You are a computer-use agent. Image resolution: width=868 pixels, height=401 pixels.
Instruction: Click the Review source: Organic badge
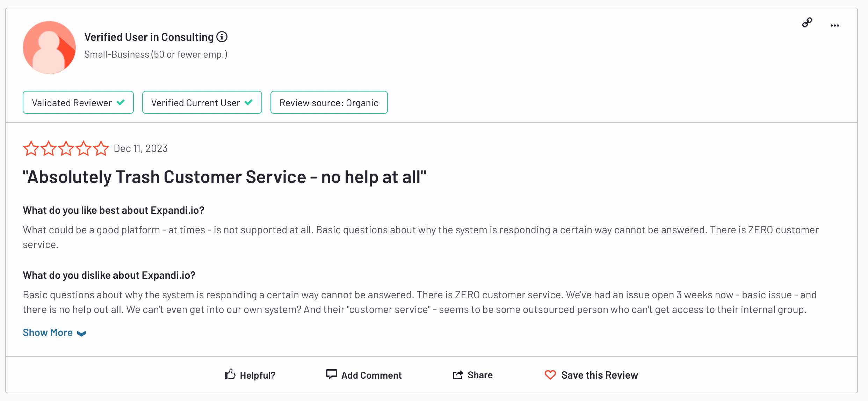pos(329,102)
